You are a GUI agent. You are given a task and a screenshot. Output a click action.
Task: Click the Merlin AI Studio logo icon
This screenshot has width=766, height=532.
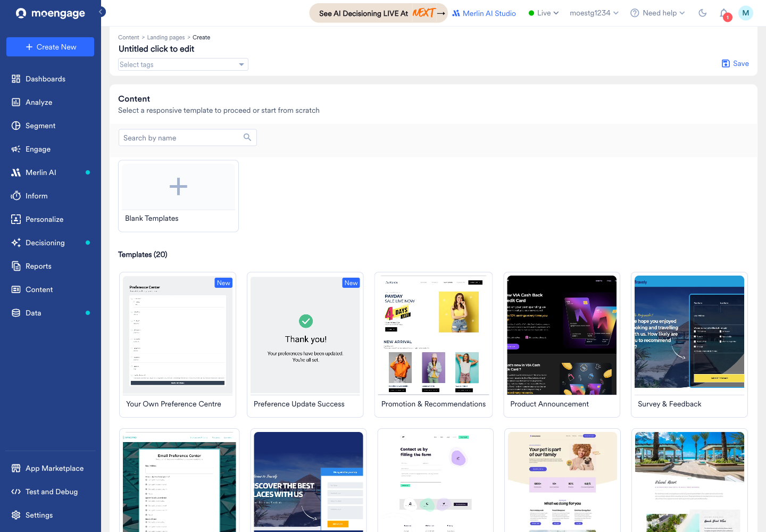pos(456,13)
